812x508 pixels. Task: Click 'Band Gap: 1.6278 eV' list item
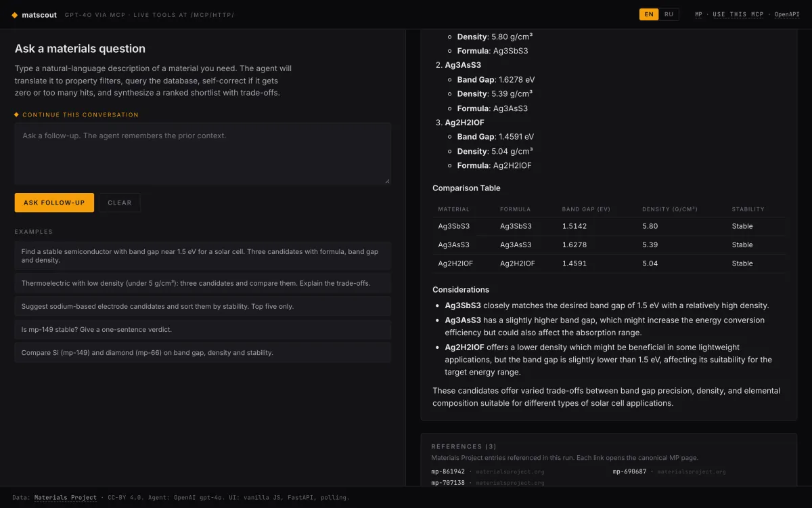pyautogui.click(x=496, y=80)
